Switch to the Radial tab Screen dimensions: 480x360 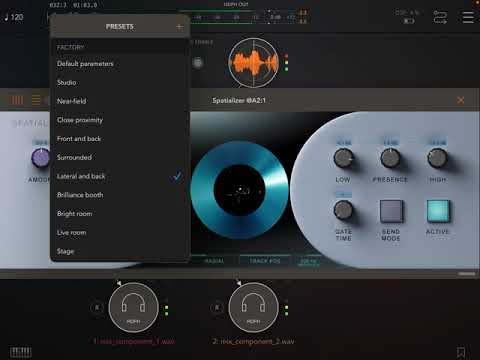click(x=214, y=261)
